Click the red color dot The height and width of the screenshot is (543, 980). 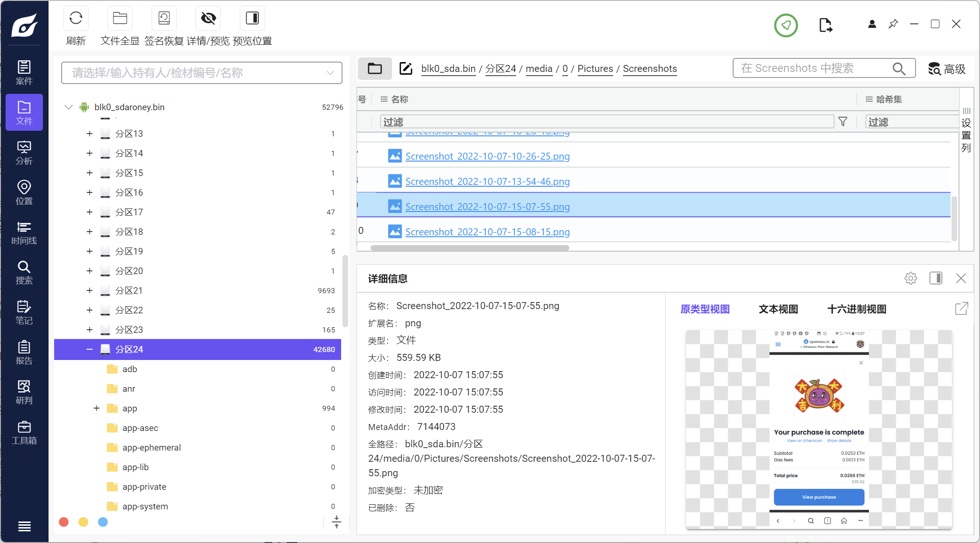(x=64, y=522)
